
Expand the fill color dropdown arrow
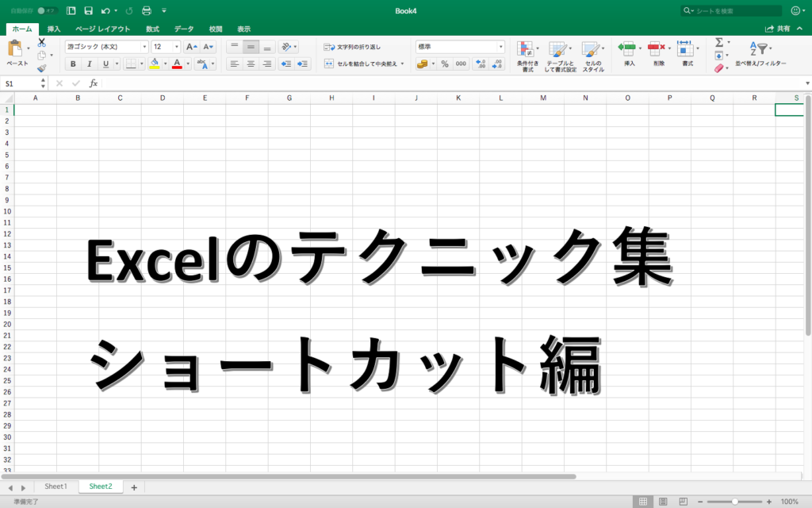(165, 63)
